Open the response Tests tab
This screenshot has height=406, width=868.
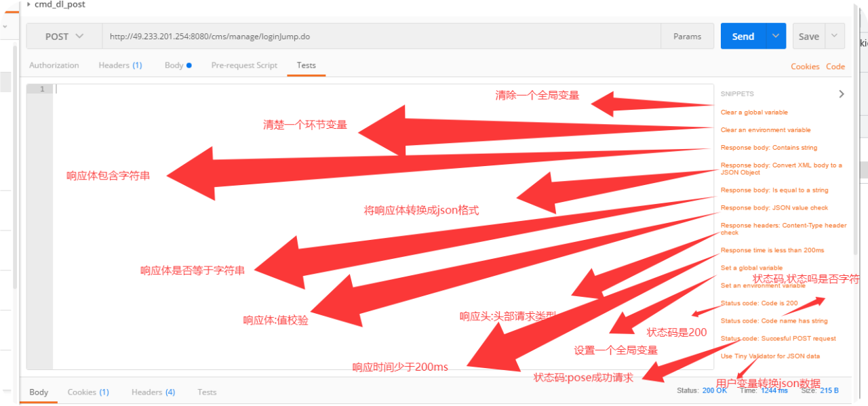tap(207, 392)
